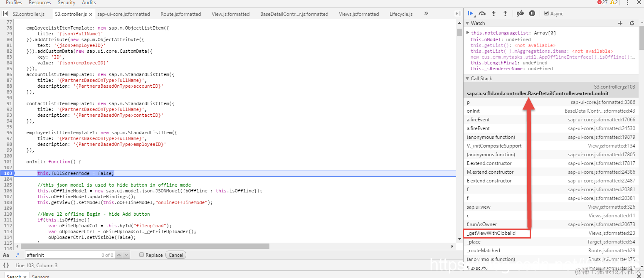Open the Profiles panel
The width and height of the screenshot is (644, 278).
(x=14, y=2)
